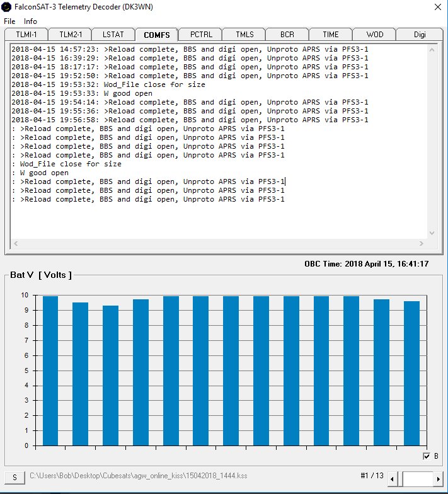The width and height of the screenshot is (448, 494).
Task: Click the log scroll up arrow
Action: pos(432,50)
